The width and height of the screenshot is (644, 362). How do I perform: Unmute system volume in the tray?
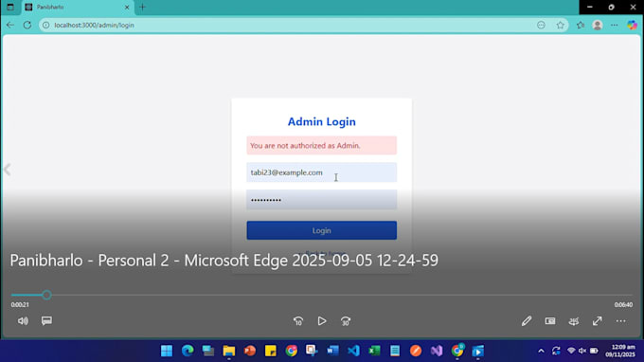(582, 351)
